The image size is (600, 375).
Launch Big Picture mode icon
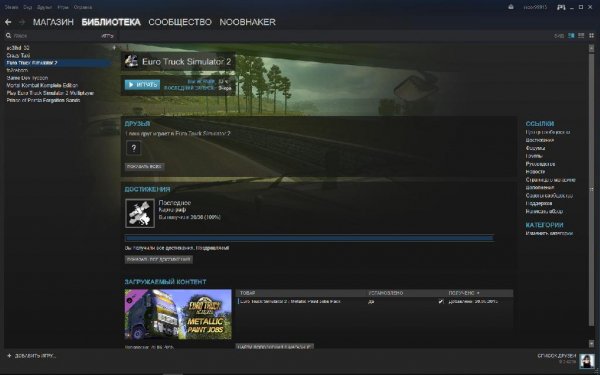(x=561, y=7)
